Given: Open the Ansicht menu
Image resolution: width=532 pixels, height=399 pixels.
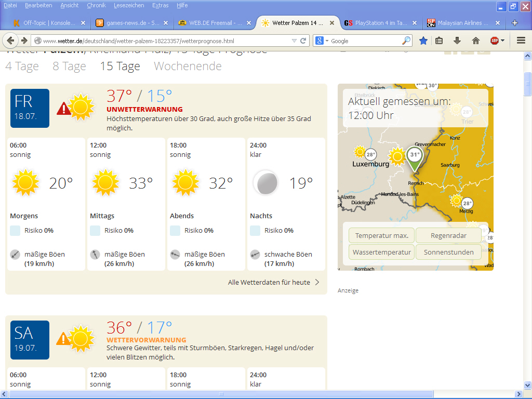Looking at the screenshot, I should pos(70,5).
